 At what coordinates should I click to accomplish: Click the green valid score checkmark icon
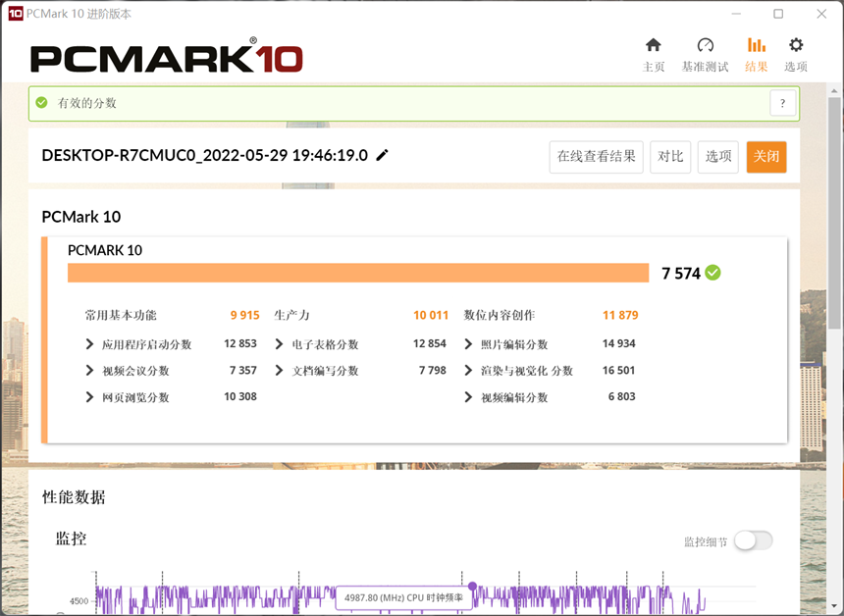pyautogui.click(x=41, y=102)
